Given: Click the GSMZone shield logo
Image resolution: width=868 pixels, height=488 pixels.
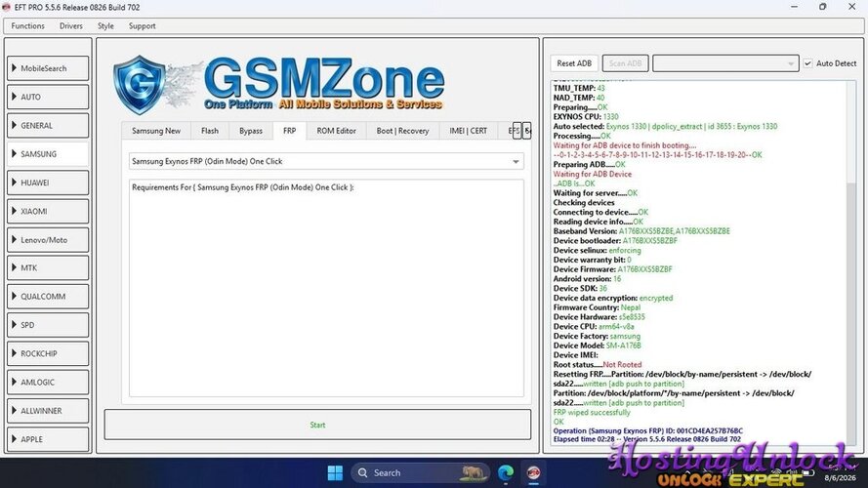Looking at the screenshot, I should point(139,84).
